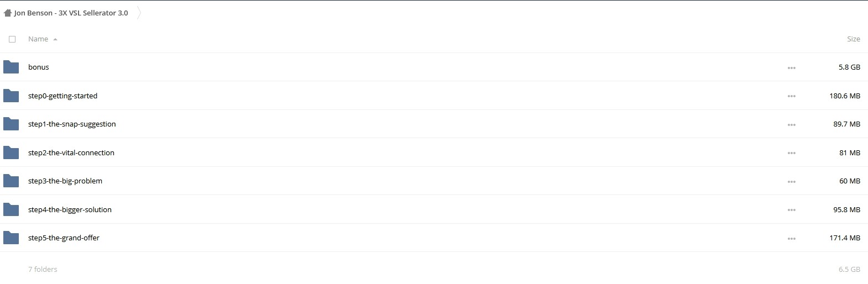Open the Jon Benson - 3X VSL Sellerator 3.0 breadcrumb
Image resolution: width=868 pixels, height=284 pixels.
pyautogui.click(x=71, y=13)
